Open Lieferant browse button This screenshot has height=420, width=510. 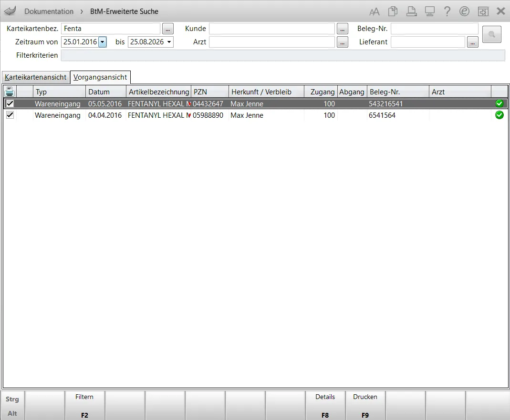click(x=473, y=42)
